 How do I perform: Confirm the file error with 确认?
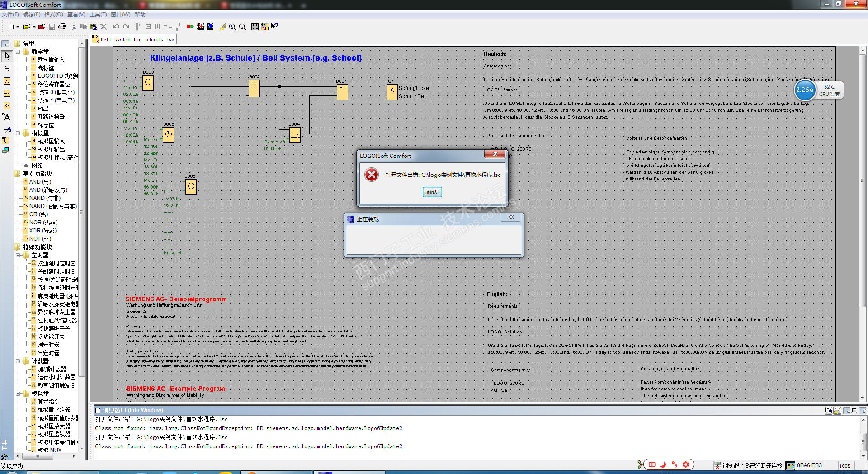coord(432,192)
